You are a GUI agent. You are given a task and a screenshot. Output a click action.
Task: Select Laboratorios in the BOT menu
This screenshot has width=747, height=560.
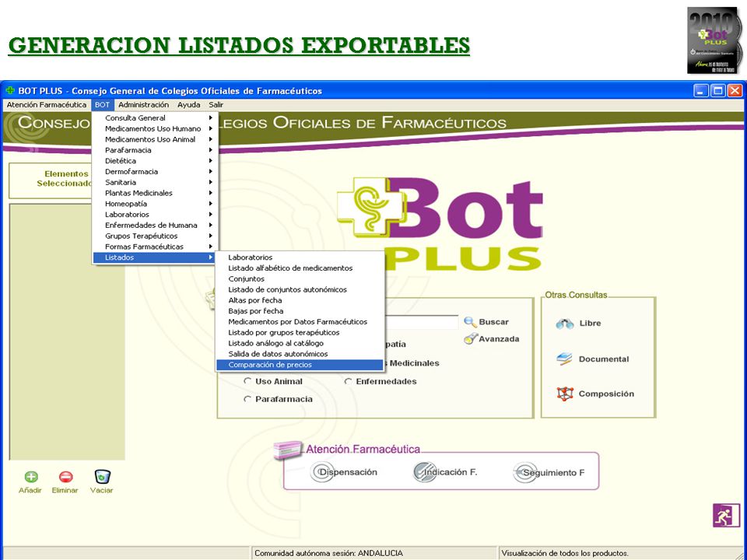[x=155, y=215]
